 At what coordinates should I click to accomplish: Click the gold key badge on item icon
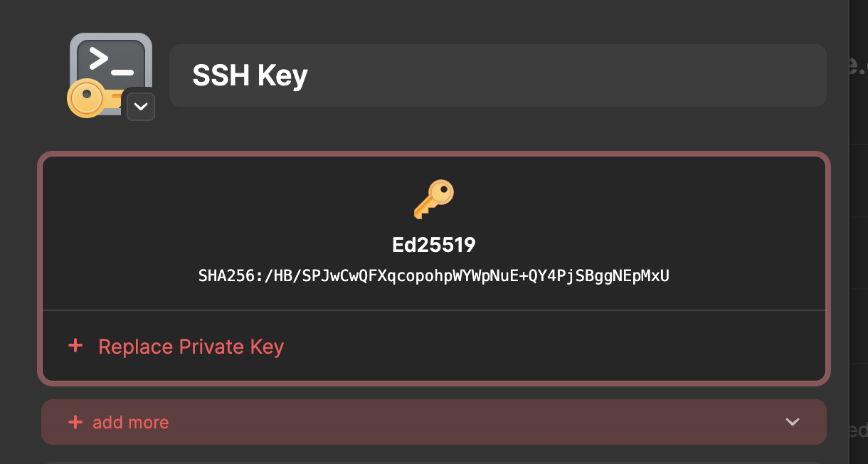pyautogui.click(x=88, y=99)
